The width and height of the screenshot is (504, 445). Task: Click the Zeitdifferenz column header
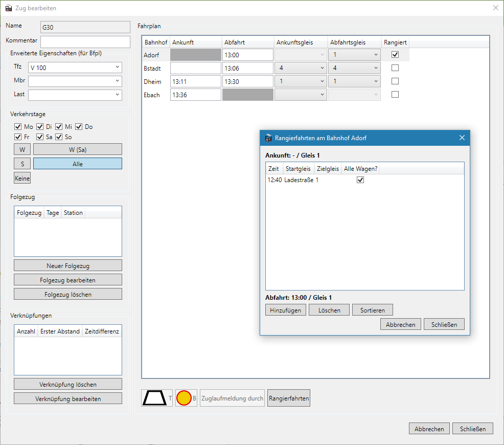pyautogui.click(x=102, y=331)
